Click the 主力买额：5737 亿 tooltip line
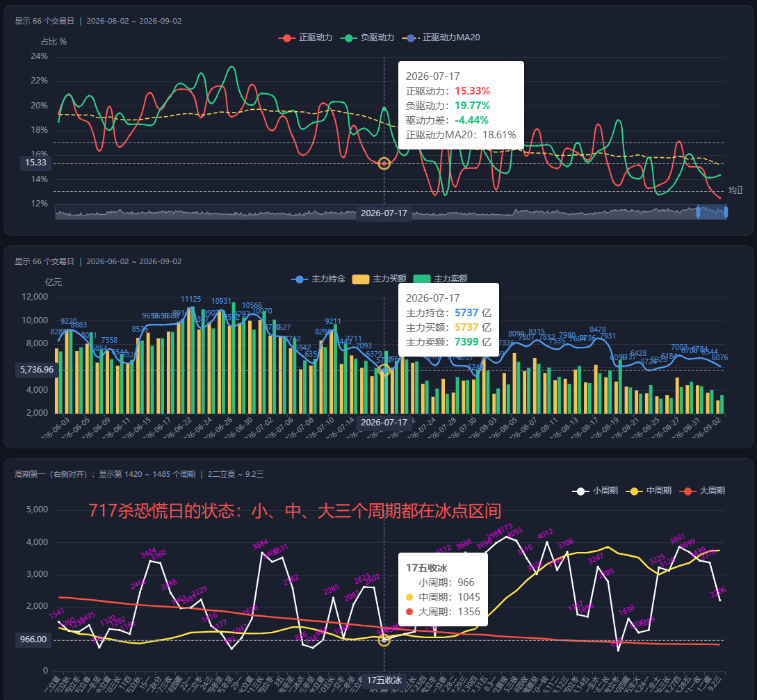 448,327
